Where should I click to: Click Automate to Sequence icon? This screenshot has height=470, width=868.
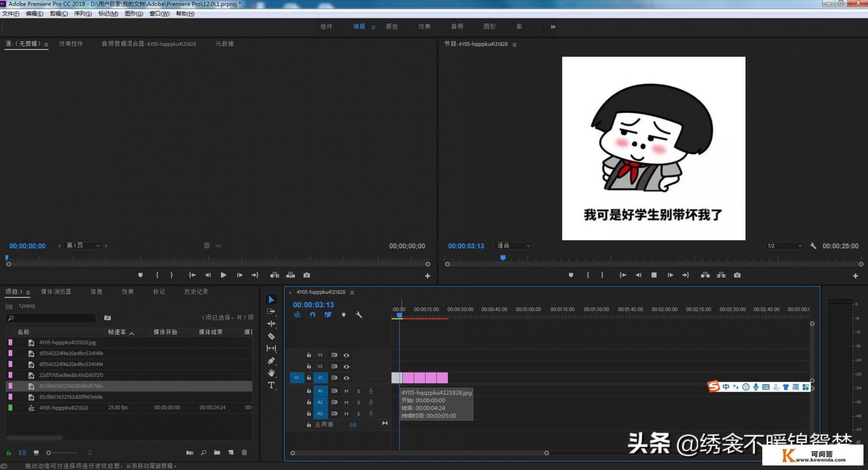pyautogui.click(x=190, y=452)
